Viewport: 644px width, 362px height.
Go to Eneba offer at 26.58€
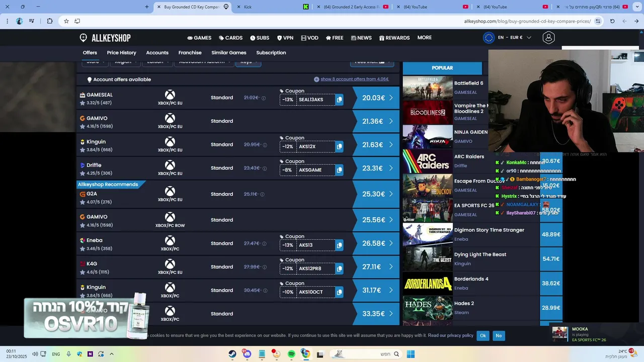coord(376,243)
